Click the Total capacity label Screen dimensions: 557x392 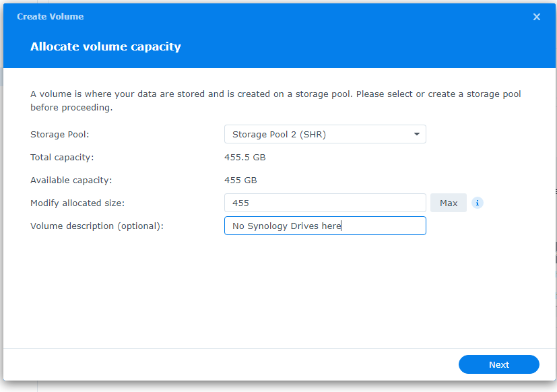[x=62, y=157]
